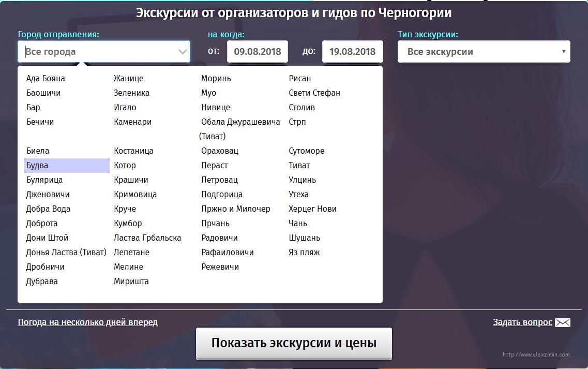Select the city Дробничи
The height and width of the screenshot is (369, 588).
45,267
